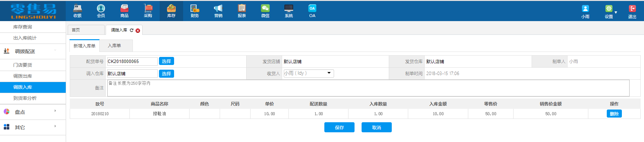Switch to the 首页 tab
The width and height of the screenshot is (644, 142).
click(86, 30)
